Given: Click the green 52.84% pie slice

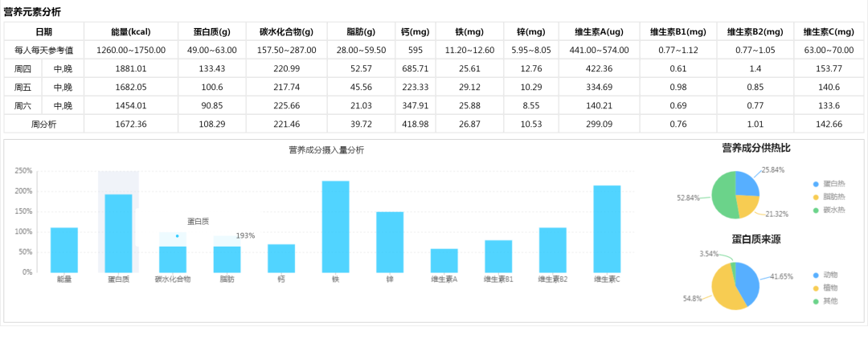Looking at the screenshot, I should pos(723,194).
